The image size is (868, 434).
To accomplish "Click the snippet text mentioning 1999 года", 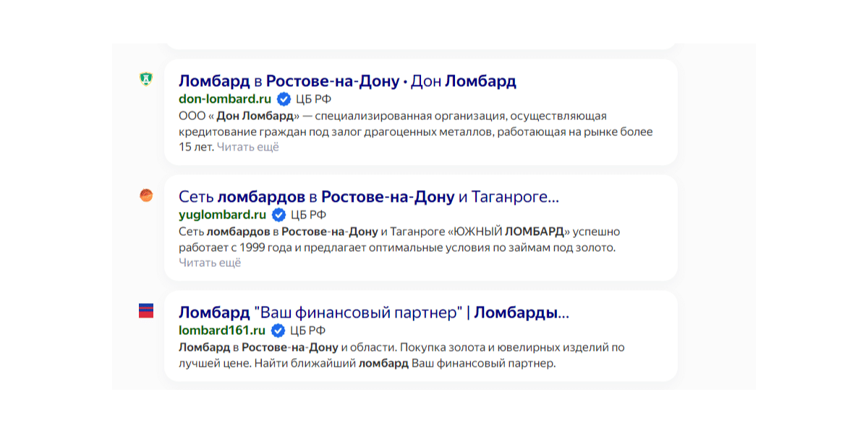I will (x=398, y=247).
